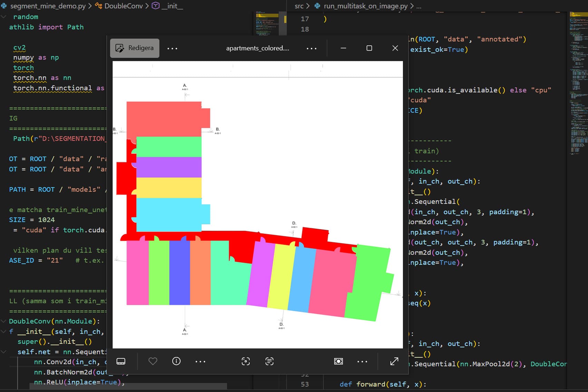Click the method cube icon before __init__
588x392 pixels.
click(156, 6)
